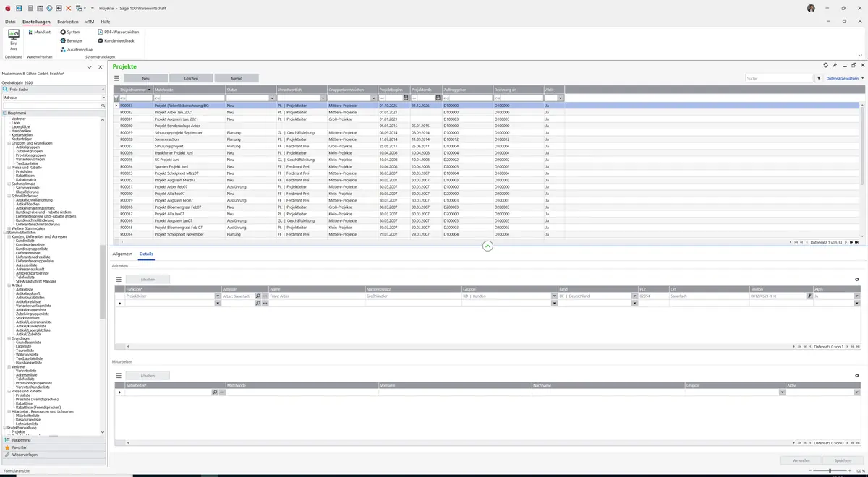
Task: Open the Hilfe menu
Action: (x=106, y=22)
